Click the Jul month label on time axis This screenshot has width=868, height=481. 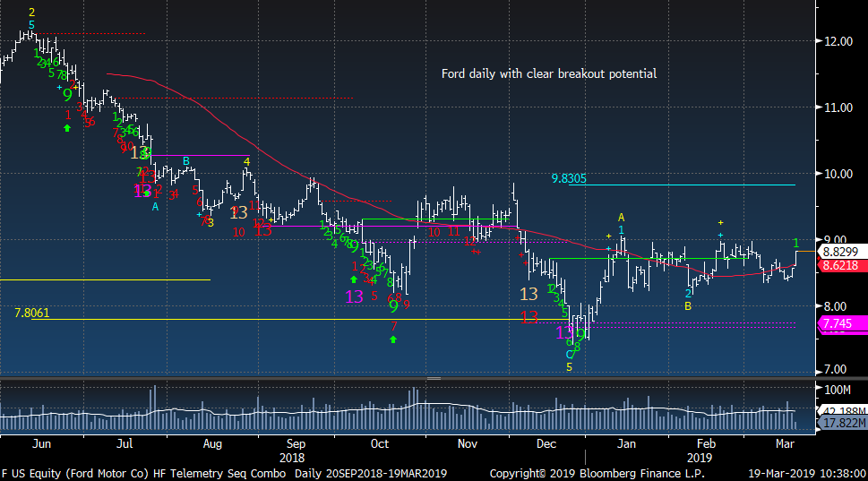coord(125,443)
